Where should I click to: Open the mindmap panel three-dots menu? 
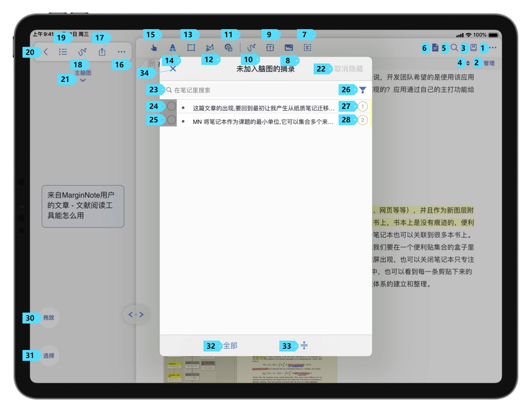coord(121,52)
